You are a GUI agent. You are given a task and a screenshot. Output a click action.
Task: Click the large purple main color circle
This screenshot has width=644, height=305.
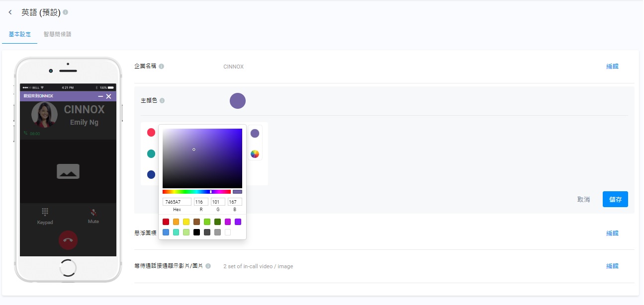(x=238, y=101)
